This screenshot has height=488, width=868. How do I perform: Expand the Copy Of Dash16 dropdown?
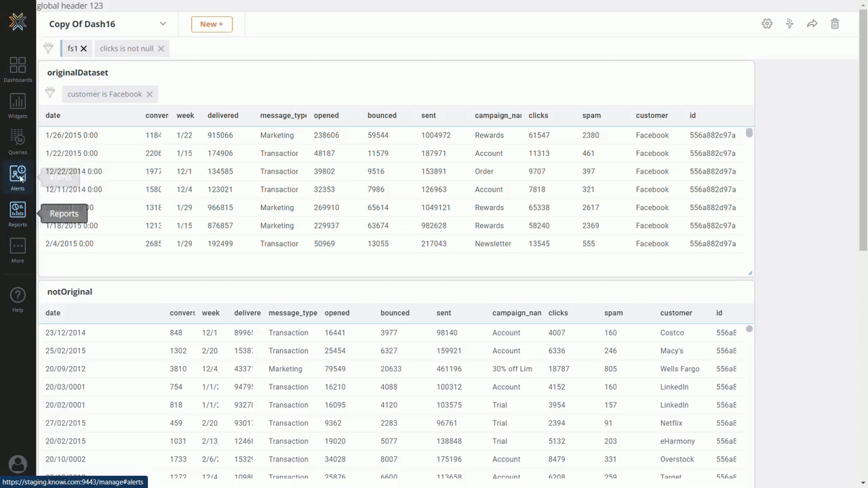tap(163, 24)
